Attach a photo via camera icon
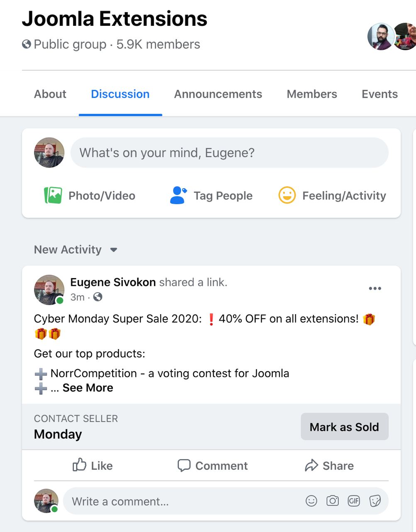The width and height of the screenshot is (416, 532). (x=333, y=501)
